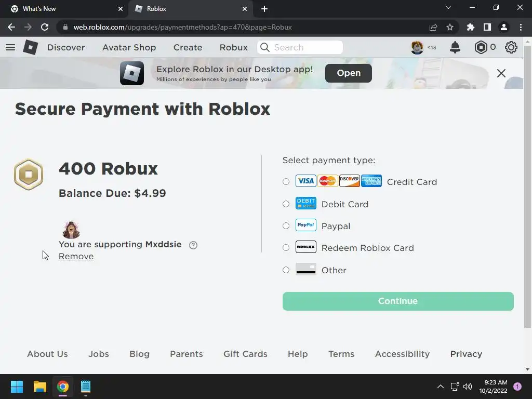532x399 pixels.
Task: Open the settings gear in Roblox header
Action: tap(511, 47)
